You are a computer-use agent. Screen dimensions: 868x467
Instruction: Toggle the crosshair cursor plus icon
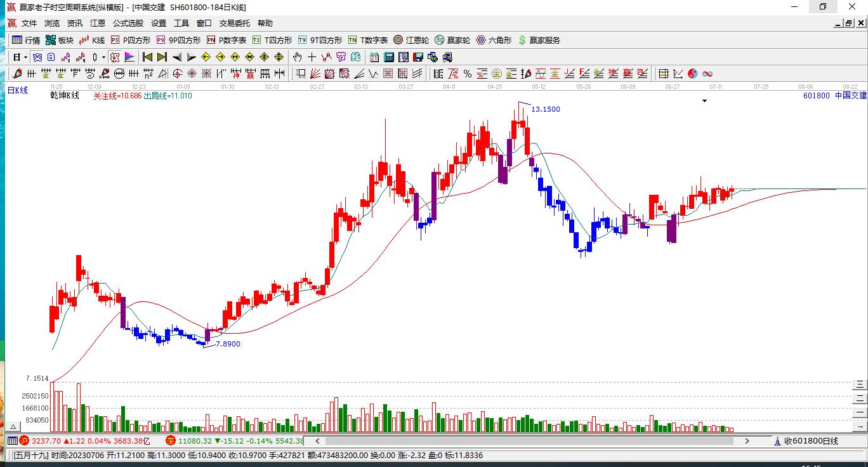[312, 57]
